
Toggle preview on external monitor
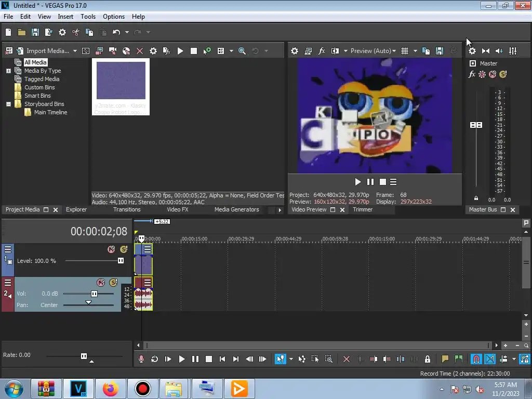308,51
